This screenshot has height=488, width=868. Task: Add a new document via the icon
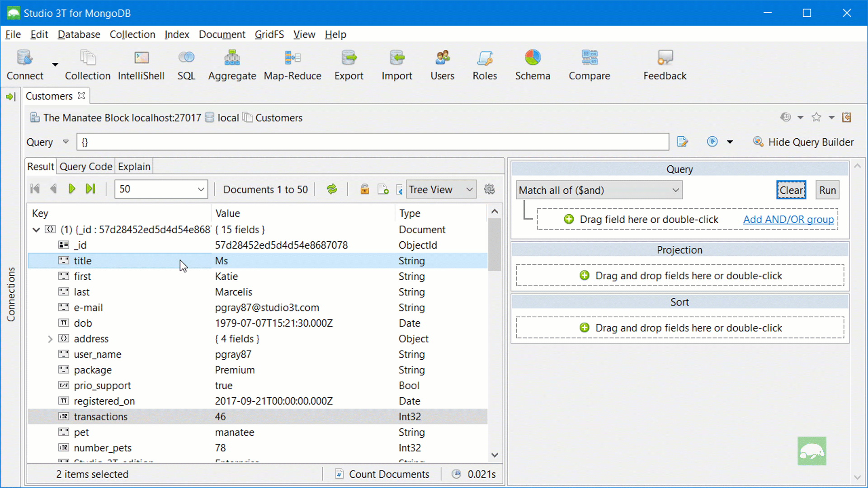pyautogui.click(x=383, y=189)
